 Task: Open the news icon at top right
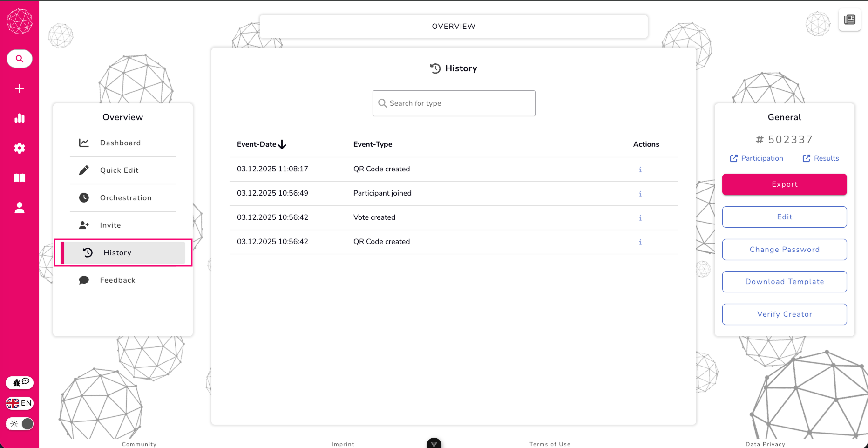click(849, 20)
